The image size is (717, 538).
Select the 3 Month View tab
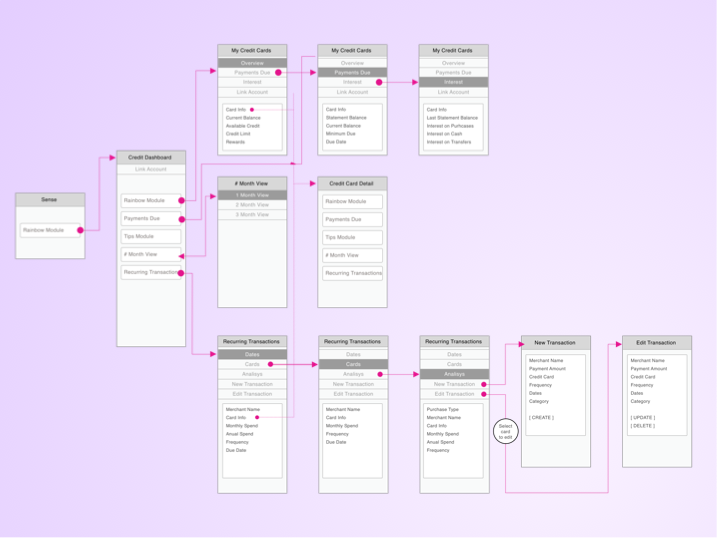(252, 215)
